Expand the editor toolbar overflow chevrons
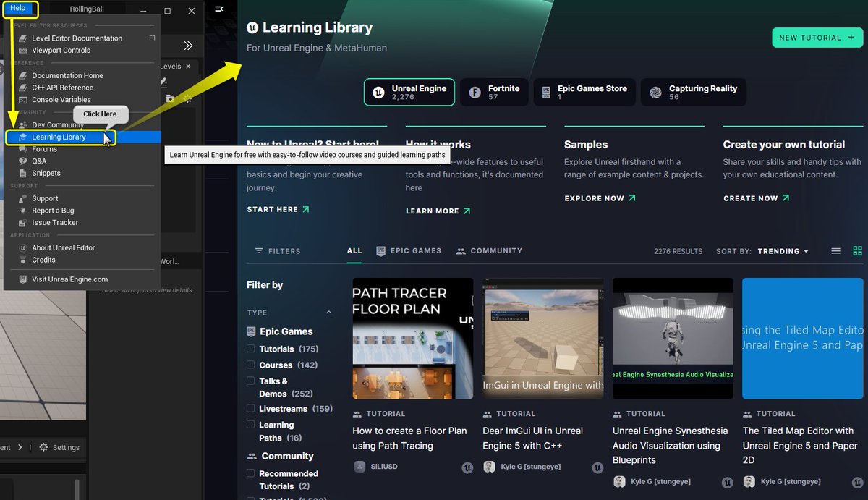This screenshot has width=868, height=500. click(x=188, y=46)
